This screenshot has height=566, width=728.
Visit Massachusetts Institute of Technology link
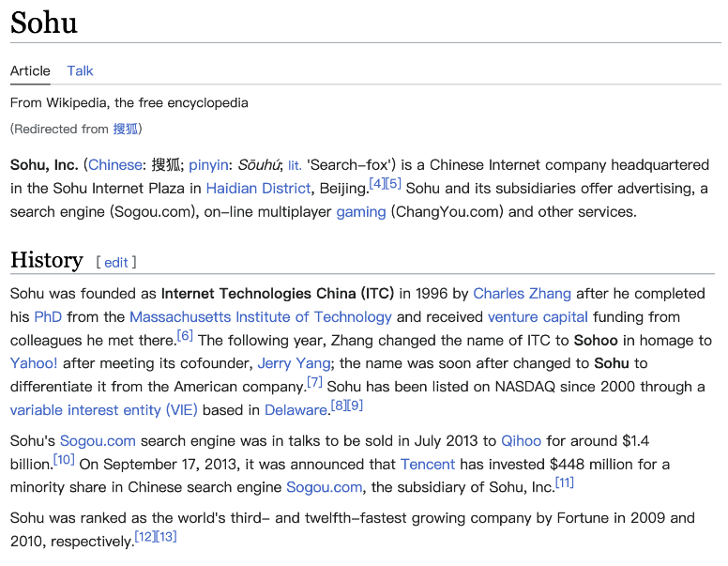pyautogui.click(x=261, y=317)
